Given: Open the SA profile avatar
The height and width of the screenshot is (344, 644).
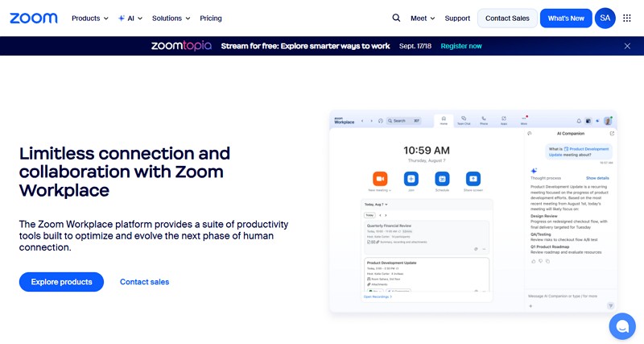Looking at the screenshot, I should click(605, 18).
